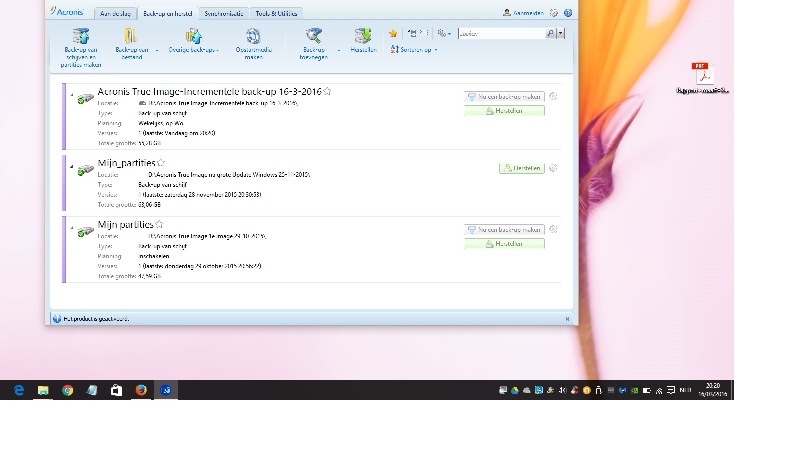The image size is (800, 450).
Task: Open the Tools & Utilities tab
Action: pyautogui.click(x=277, y=13)
